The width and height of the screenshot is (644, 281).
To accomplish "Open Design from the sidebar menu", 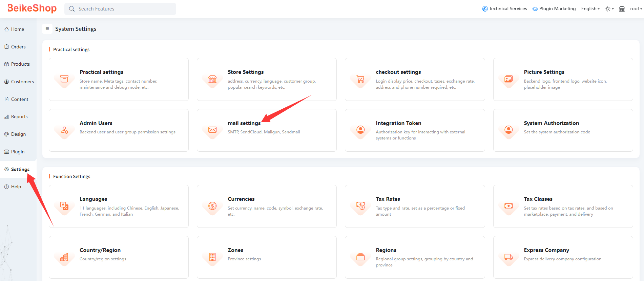I will (x=18, y=134).
